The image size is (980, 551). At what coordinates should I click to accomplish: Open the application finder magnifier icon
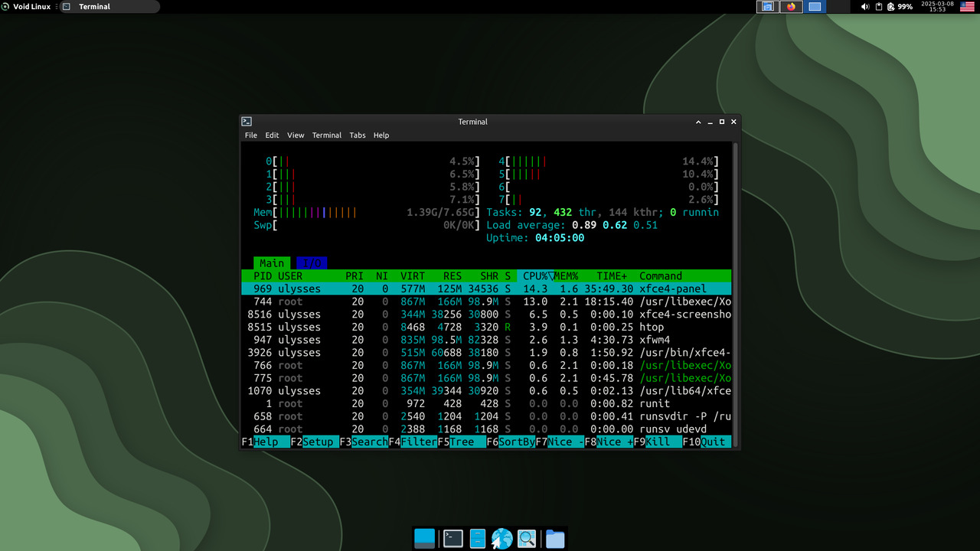tap(527, 539)
